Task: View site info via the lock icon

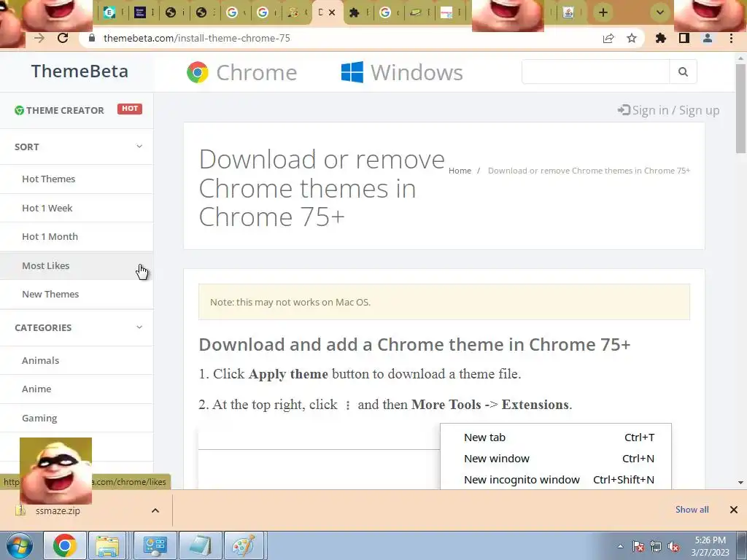Action: click(x=92, y=38)
